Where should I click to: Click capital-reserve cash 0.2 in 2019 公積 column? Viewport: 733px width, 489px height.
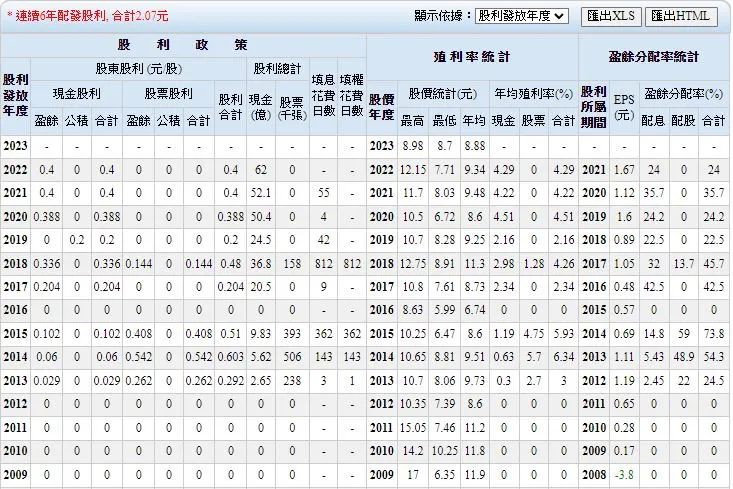[x=77, y=240]
